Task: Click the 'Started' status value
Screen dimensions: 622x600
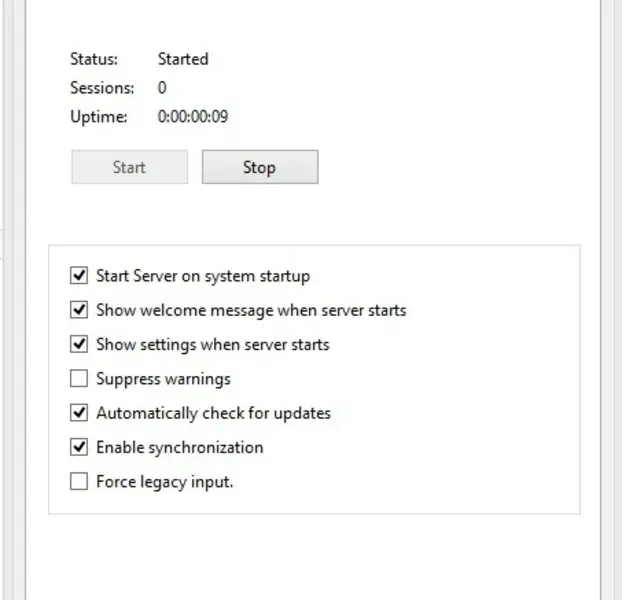Action: (183, 59)
